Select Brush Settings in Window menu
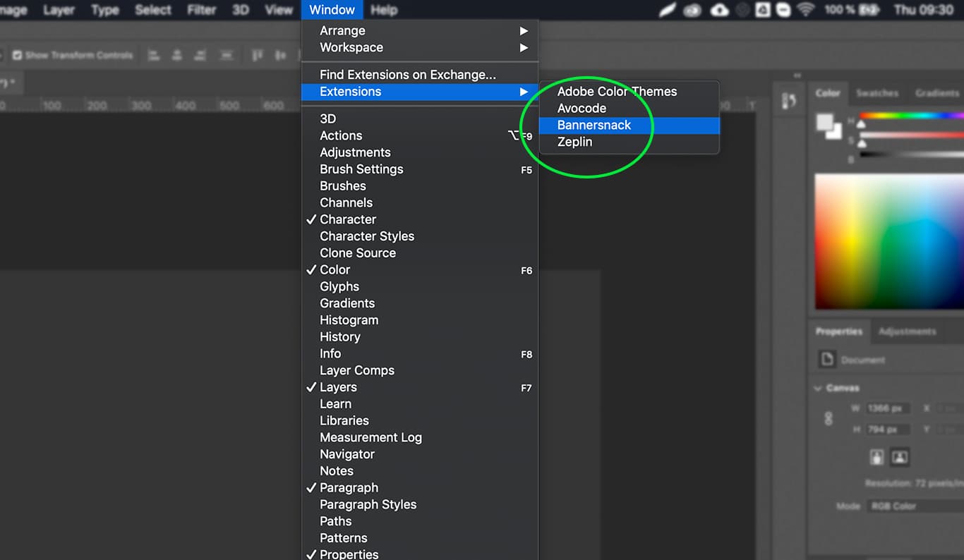This screenshot has width=964, height=560. [x=420, y=169]
